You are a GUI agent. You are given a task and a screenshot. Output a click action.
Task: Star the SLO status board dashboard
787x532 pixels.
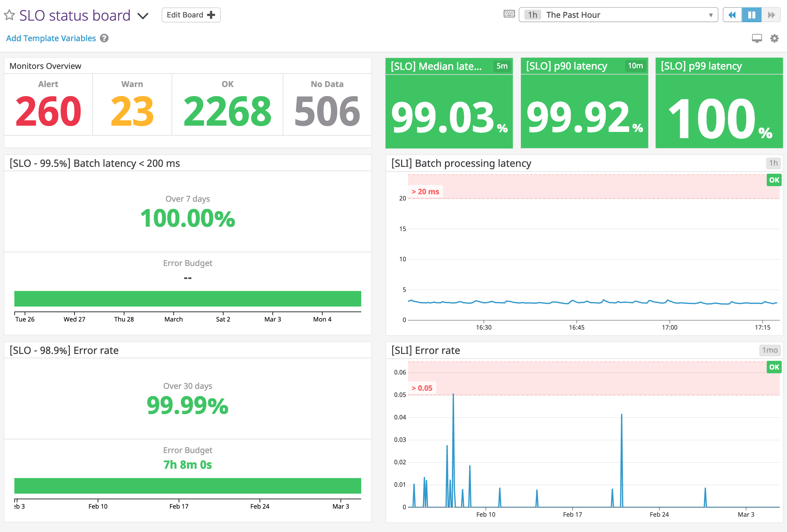click(10, 15)
